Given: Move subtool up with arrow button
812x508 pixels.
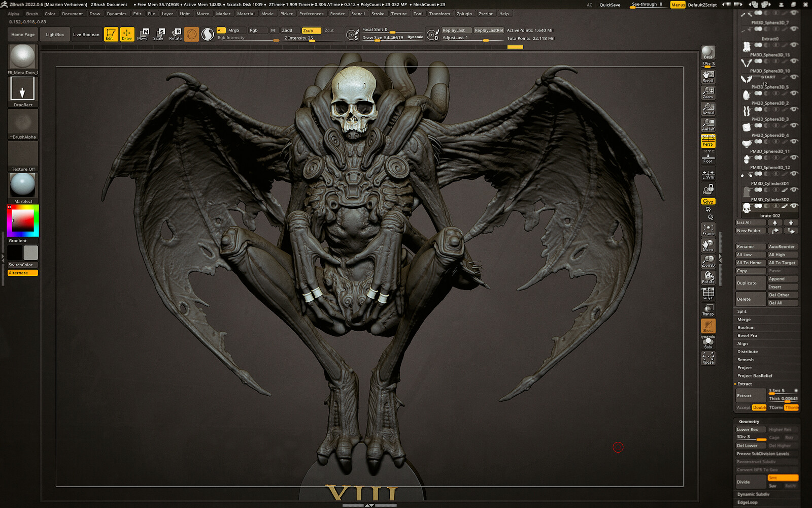Looking at the screenshot, I should [x=775, y=223].
